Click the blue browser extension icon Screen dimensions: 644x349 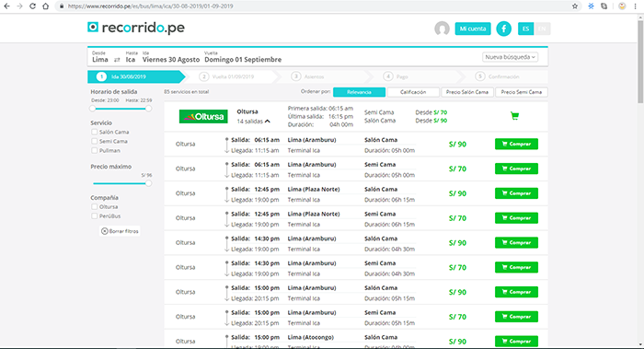591,6
